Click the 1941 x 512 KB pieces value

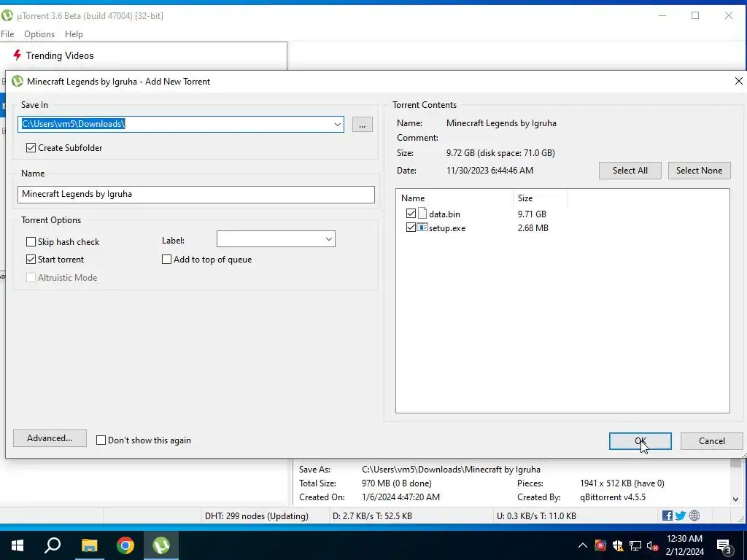point(622,483)
